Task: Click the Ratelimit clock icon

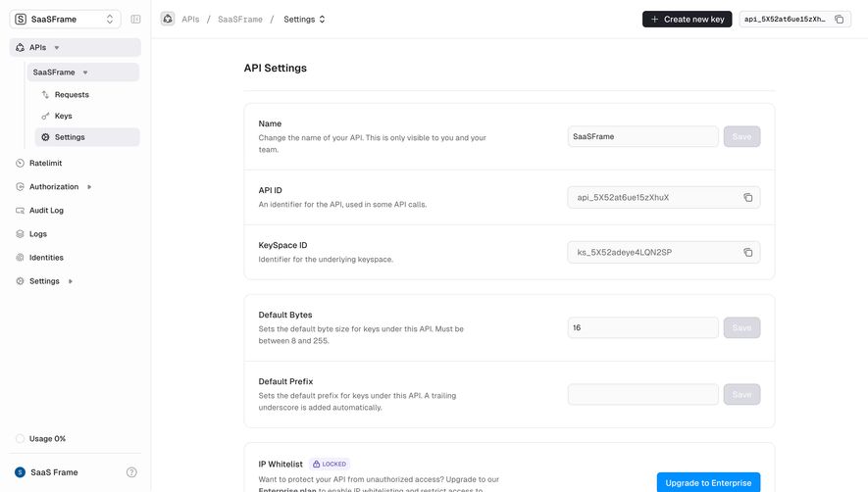Action: 20,164
